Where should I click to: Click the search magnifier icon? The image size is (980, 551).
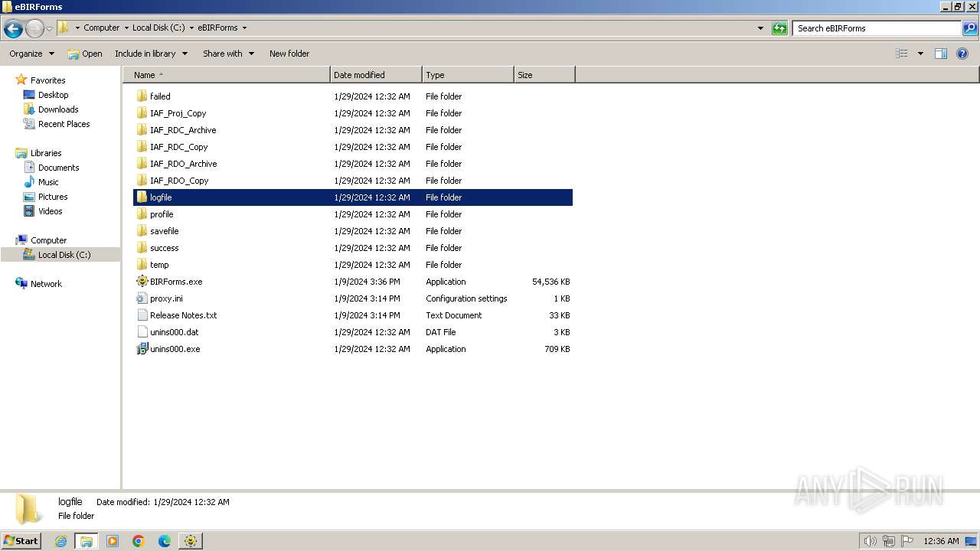970,28
